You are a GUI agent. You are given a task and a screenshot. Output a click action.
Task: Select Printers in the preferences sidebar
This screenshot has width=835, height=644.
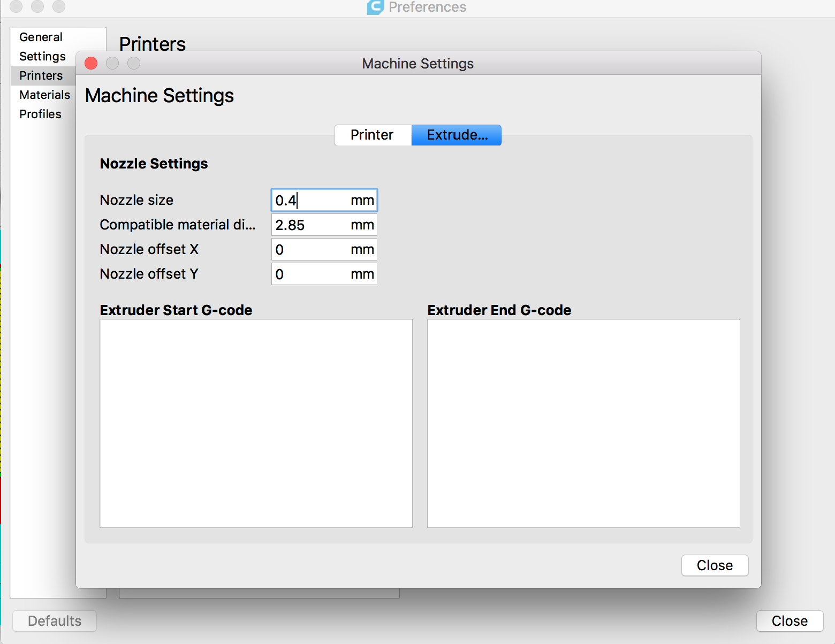point(41,75)
